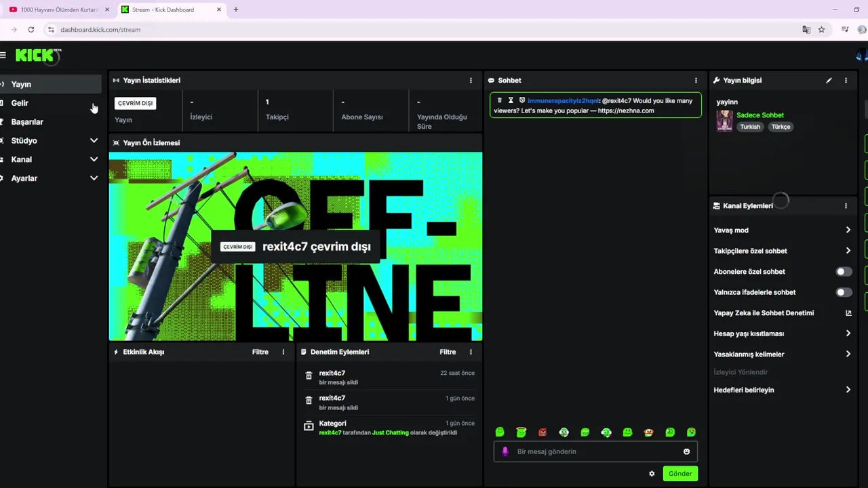The image size is (868, 488).
Task: Click the ÇEVRİM DIŞI status badge in stats
Action: (135, 103)
